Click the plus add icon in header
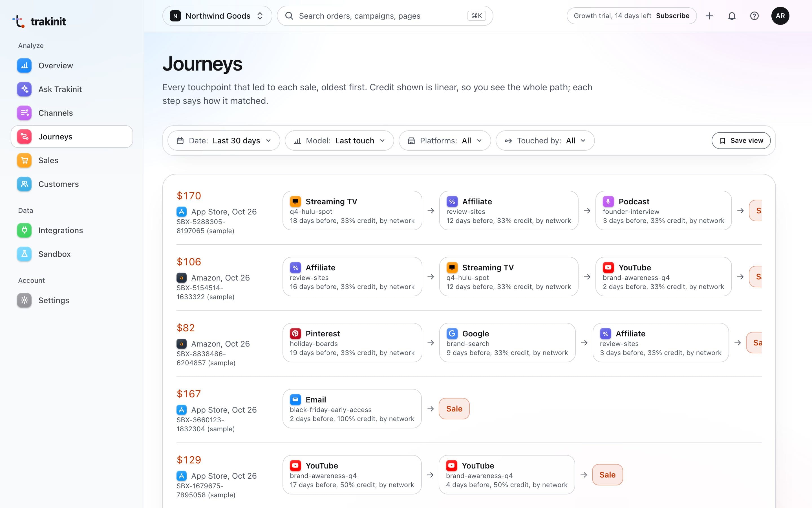812x508 pixels. coord(709,16)
